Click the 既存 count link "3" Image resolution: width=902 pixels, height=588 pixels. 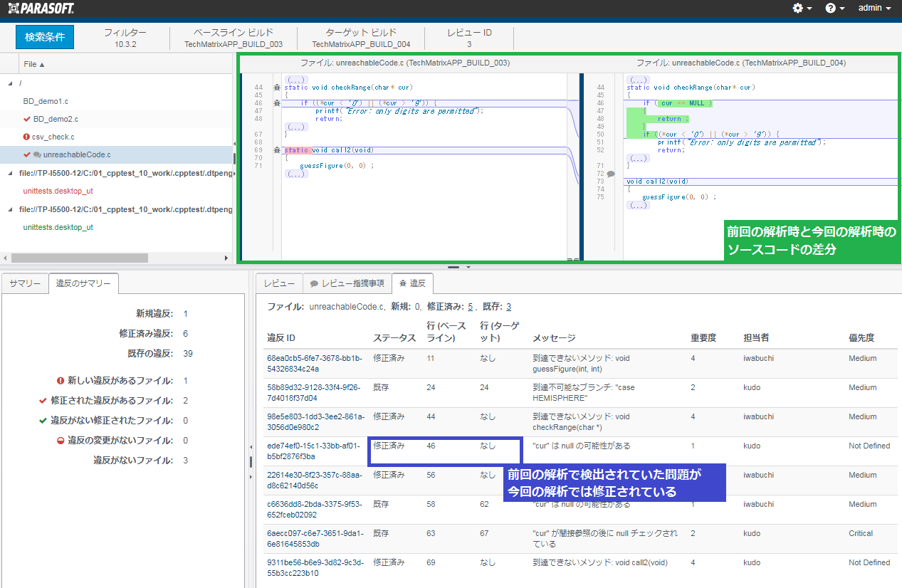click(508, 307)
